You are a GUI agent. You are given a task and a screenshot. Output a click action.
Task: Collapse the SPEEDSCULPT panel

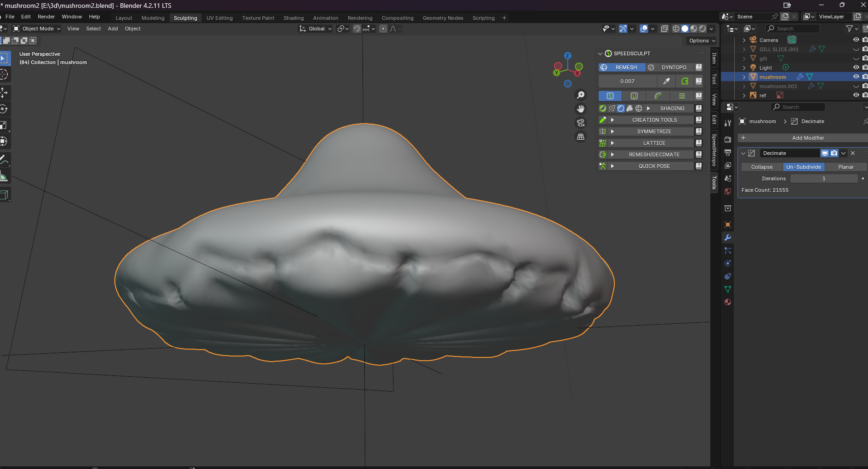(600, 53)
